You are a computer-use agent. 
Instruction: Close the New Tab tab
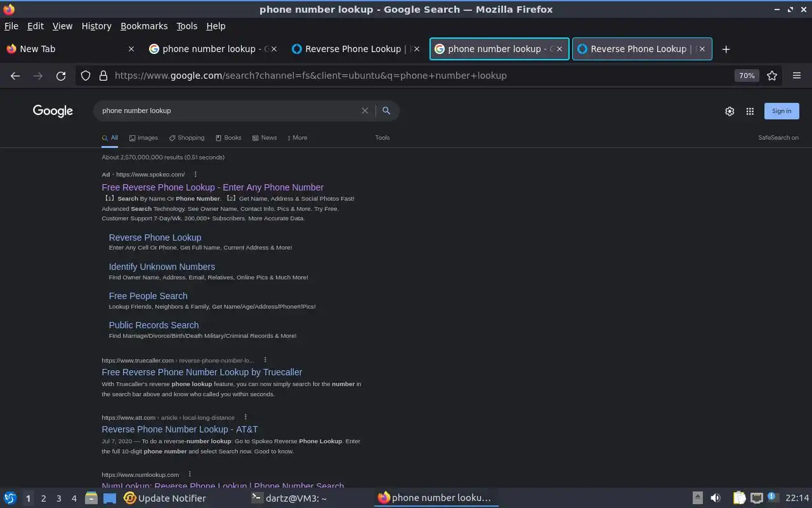coord(131,49)
